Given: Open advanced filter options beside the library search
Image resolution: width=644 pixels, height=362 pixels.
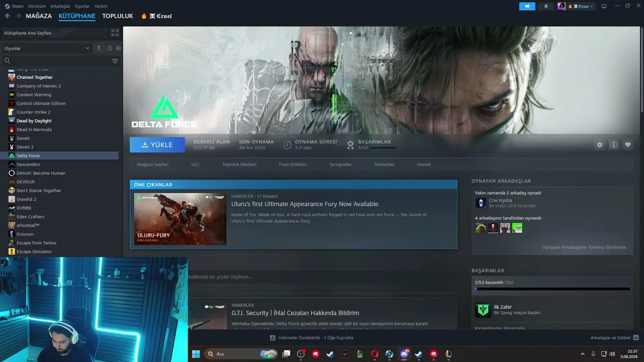Looking at the screenshot, I should coord(115,61).
